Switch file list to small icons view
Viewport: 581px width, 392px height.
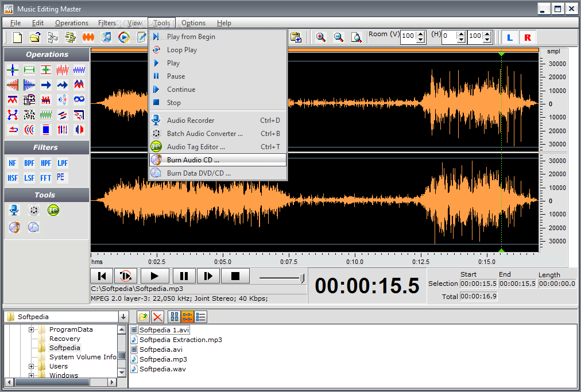coord(187,316)
